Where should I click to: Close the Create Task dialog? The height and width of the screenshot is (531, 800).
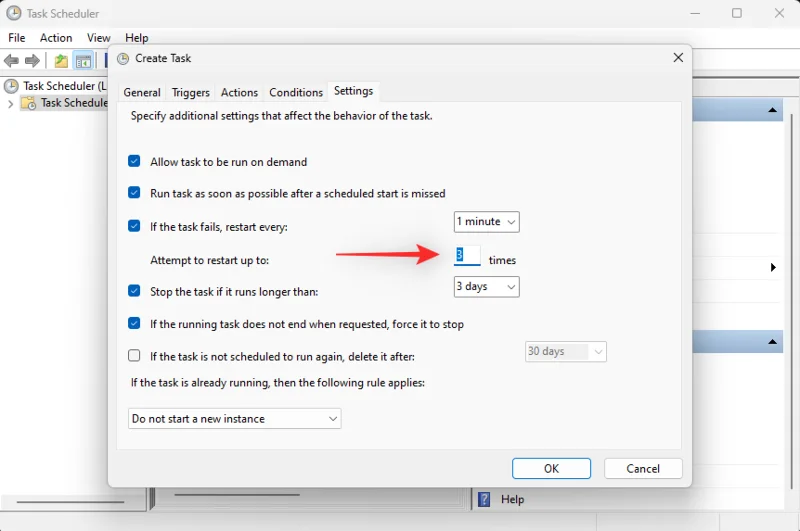(x=678, y=58)
